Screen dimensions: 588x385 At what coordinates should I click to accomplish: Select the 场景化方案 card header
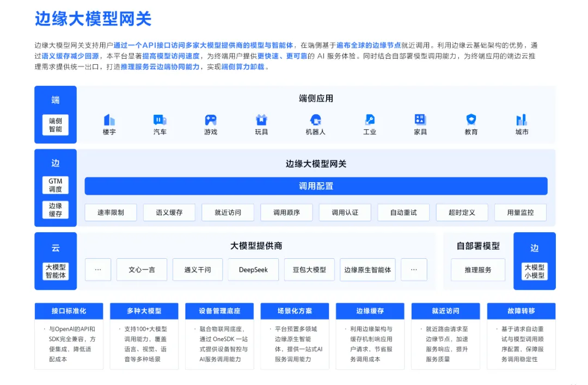pyautogui.click(x=295, y=311)
